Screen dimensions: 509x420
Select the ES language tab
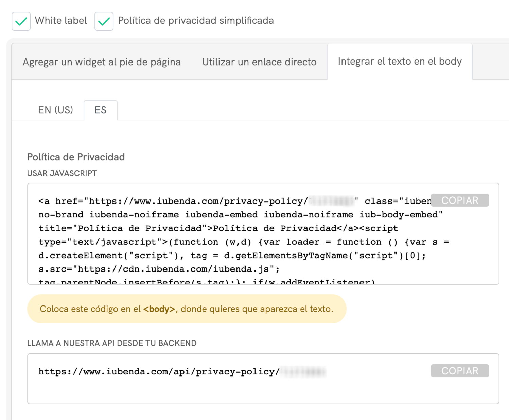tap(101, 110)
